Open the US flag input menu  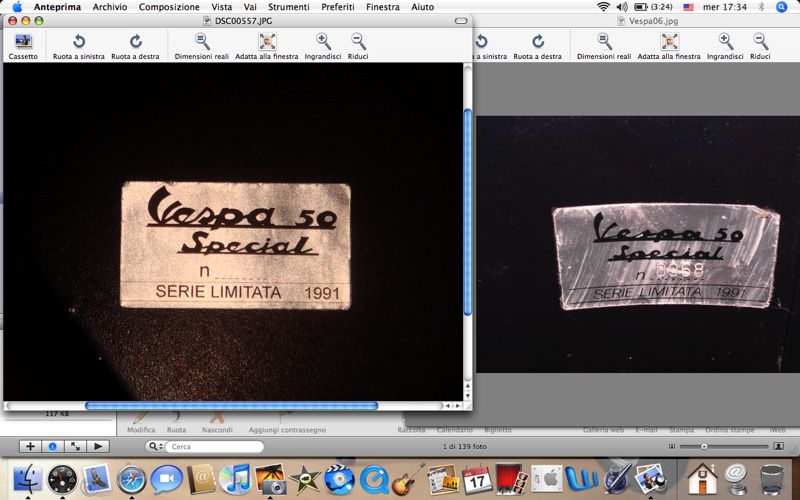pyautogui.click(x=688, y=7)
